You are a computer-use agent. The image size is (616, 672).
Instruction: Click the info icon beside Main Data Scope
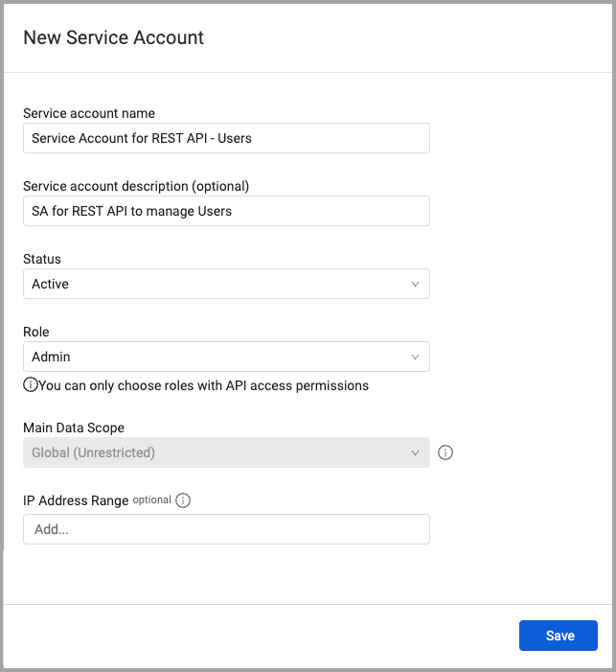click(445, 452)
